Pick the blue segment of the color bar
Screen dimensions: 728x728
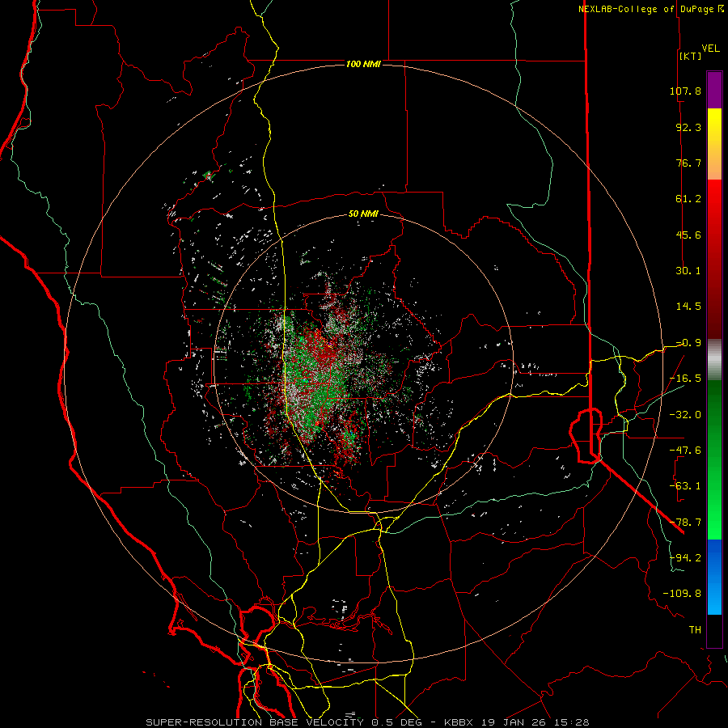click(714, 577)
